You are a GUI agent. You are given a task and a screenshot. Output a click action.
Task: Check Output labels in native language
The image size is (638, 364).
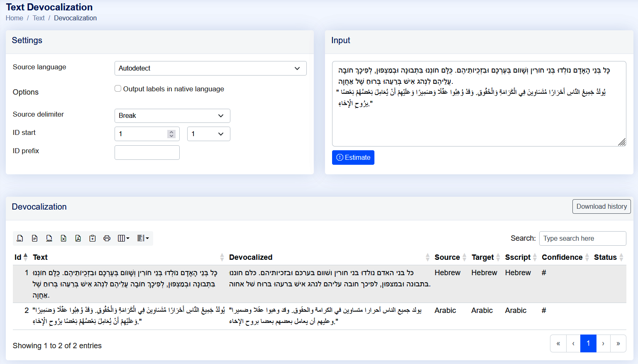[118, 88]
